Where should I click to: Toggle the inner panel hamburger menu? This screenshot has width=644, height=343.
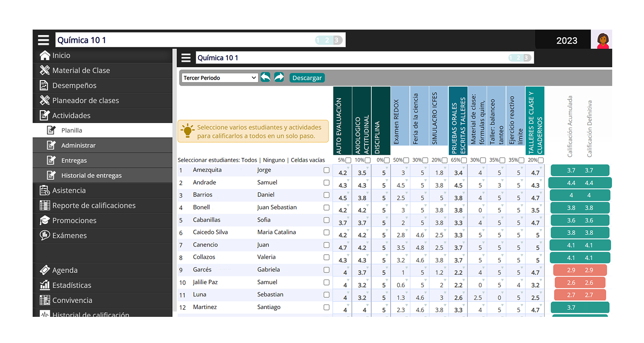click(x=186, y=58)
